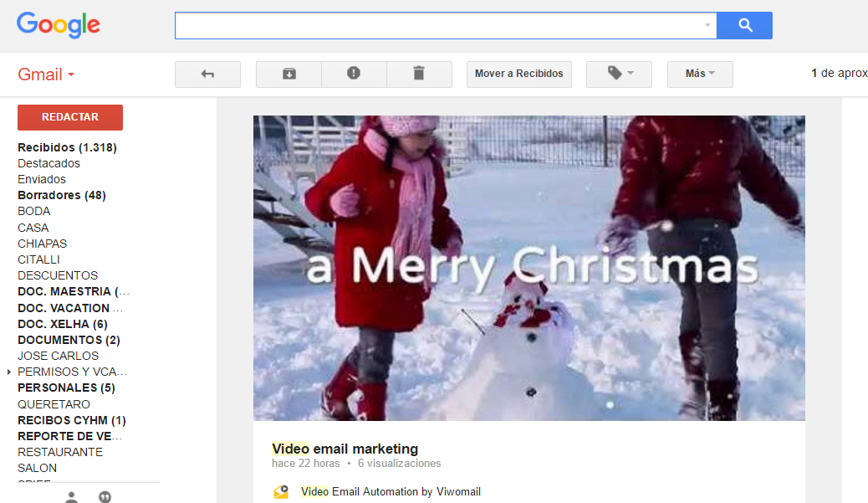Click the 6 visualizaciones text
Image resolution: width=868 pixels, height=503 pixels.
(x=399, y=464)
